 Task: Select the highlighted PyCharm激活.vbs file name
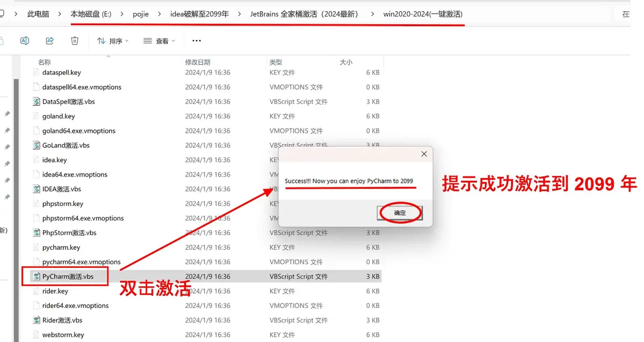[x=68, y=277]
